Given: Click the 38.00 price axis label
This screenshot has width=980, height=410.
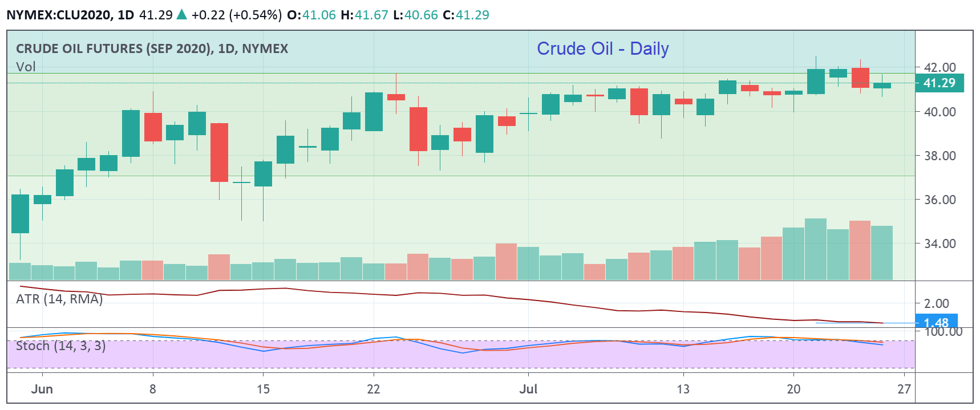Looking at the screenshot, I should coord(939,156).
